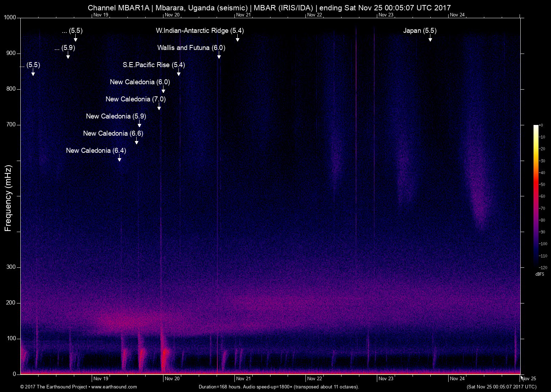Screen dimensions: 551x392
Task: Click the New Caledonia (7.0) earthquake marker
Action: pyautogui.click(x=135, y=99)
